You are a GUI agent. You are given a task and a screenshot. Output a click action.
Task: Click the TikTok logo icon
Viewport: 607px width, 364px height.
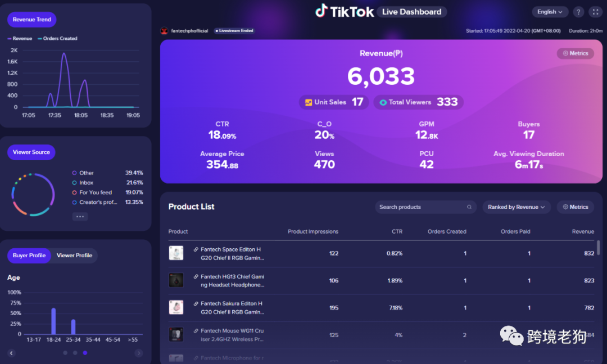coord(321,11)
